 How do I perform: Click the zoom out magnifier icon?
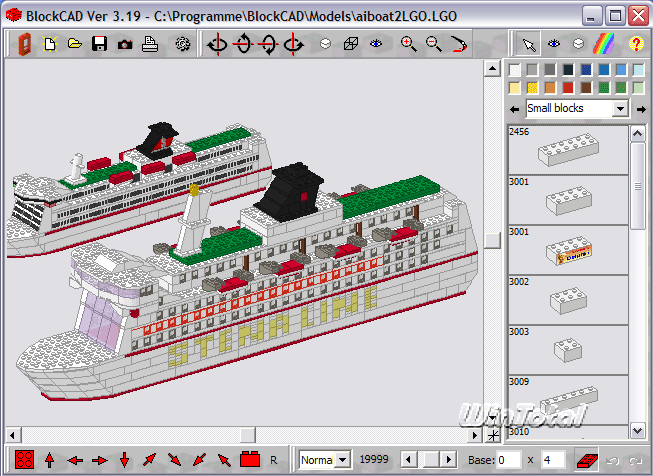click(433, 44)
